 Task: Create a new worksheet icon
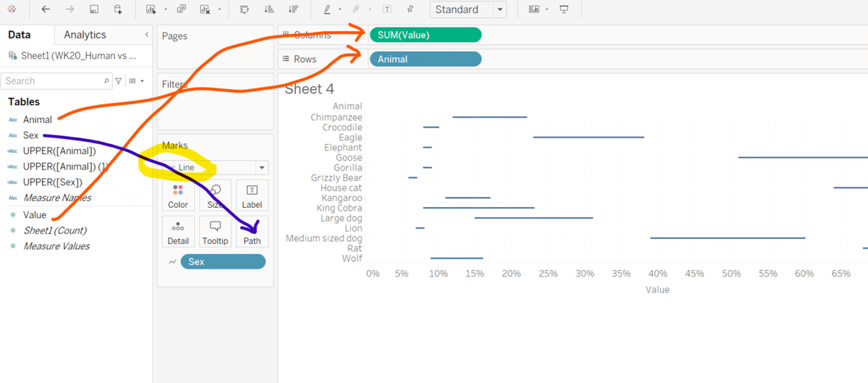pyautogui.click(x=151, y=9)
